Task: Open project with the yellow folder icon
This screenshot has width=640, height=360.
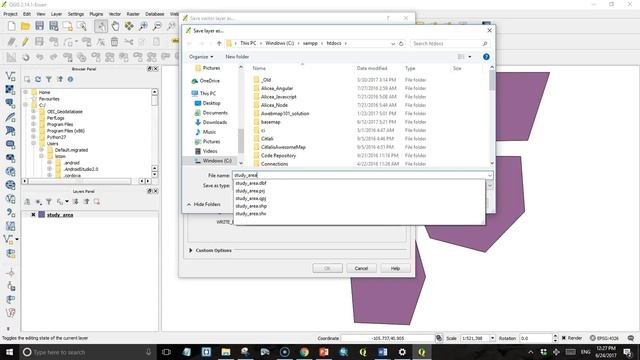Action: pos(25,27)
